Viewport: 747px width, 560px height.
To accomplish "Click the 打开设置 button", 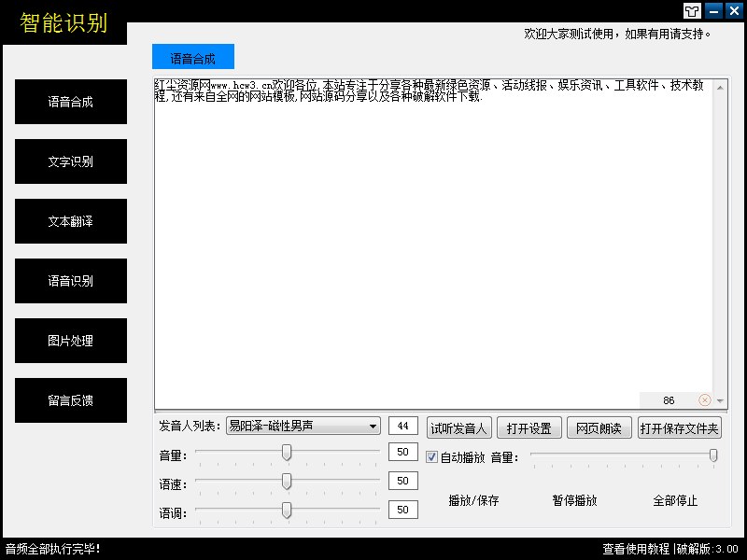I will [x=529, y=427].
